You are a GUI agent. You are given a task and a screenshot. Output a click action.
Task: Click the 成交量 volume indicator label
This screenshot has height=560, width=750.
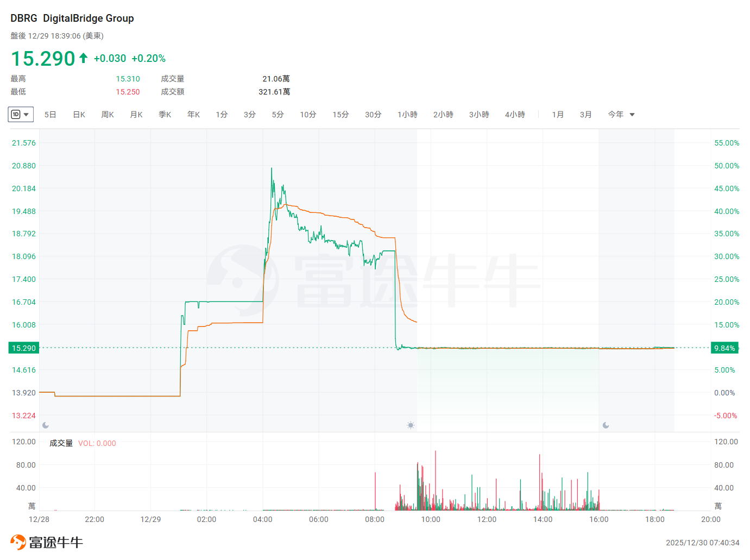pos(61,443)
